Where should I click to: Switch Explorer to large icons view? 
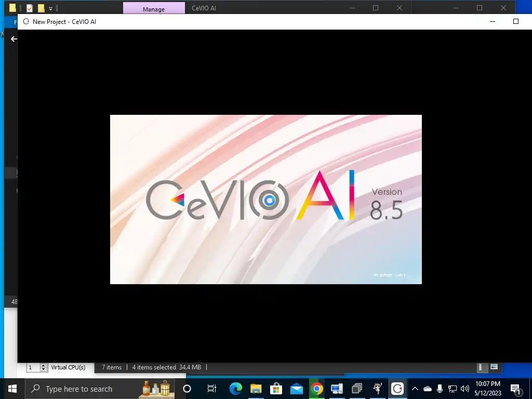click(494, 367)
